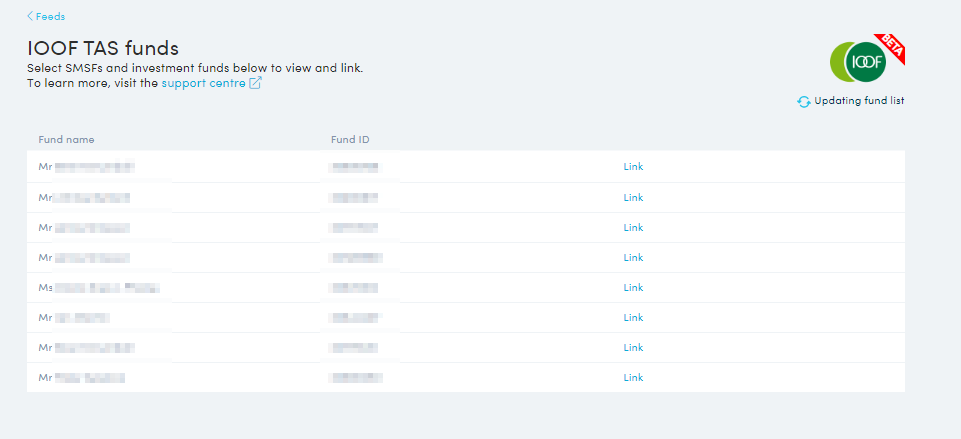Open the support centre link
This screenshot has width=961, height=439.
click(x=203, y=83)
